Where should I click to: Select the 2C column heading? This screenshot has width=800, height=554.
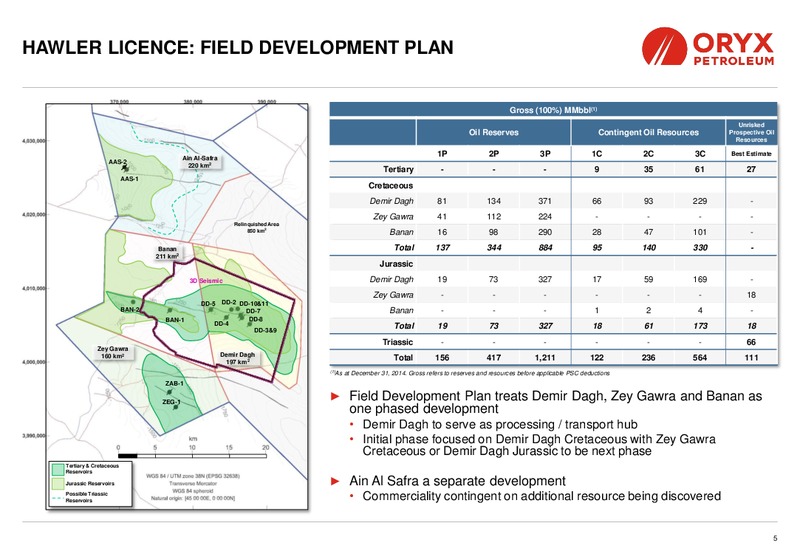pyautogui.click(x=648, y=154)
